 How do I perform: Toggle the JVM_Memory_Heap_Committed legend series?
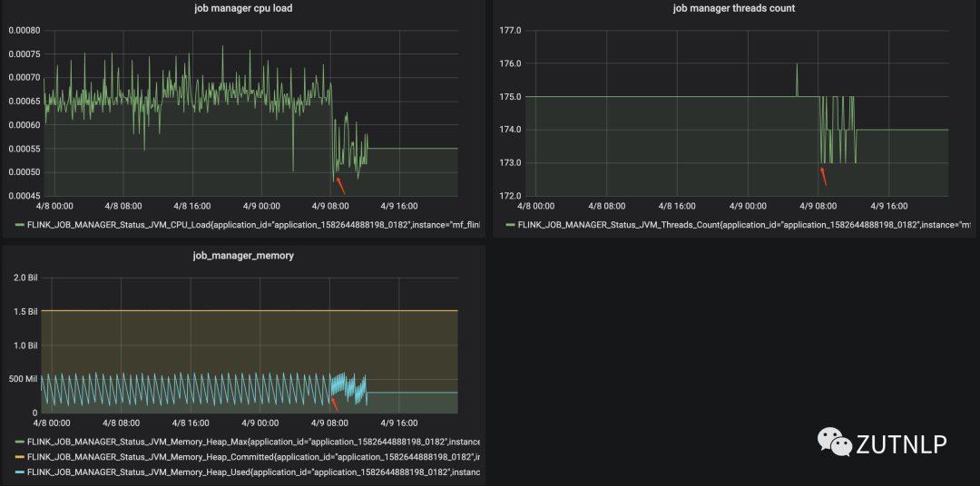click(253, 457)
